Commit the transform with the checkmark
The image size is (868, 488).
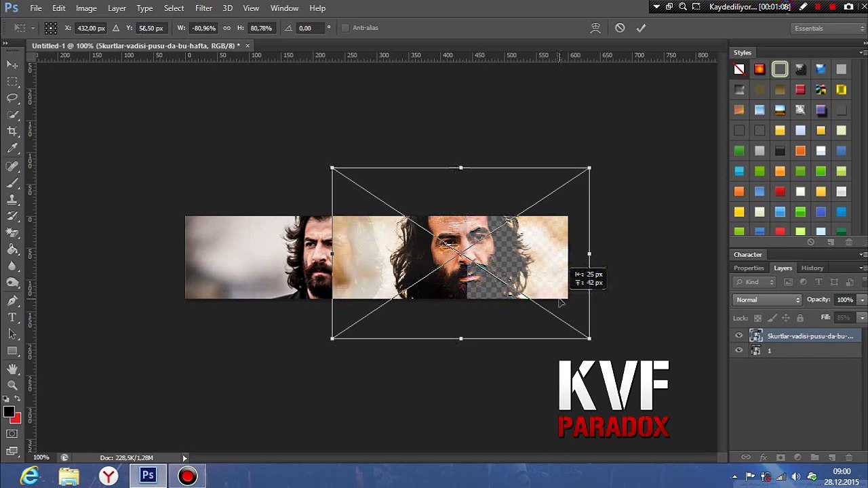pos(641,28)
